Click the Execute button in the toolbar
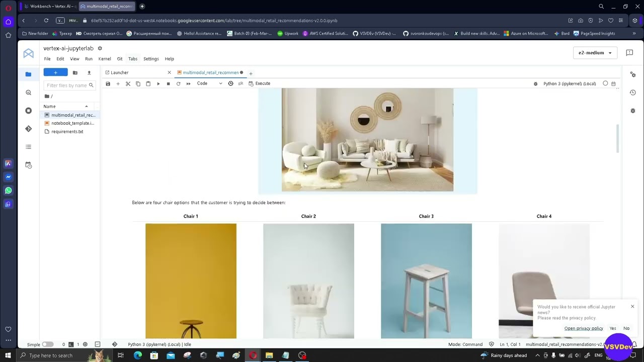 tap(259, 83)
